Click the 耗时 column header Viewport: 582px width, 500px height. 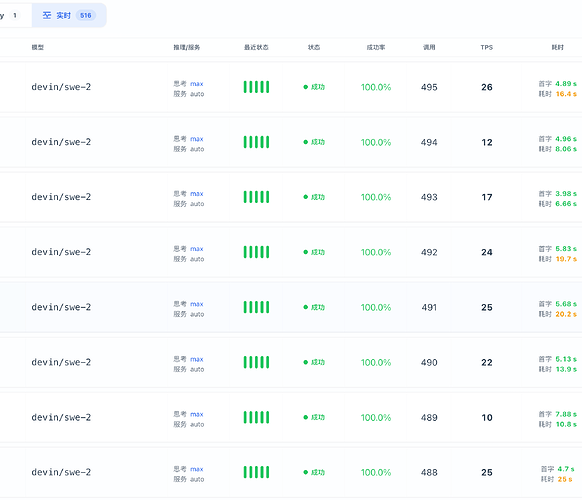click(558, 47)
